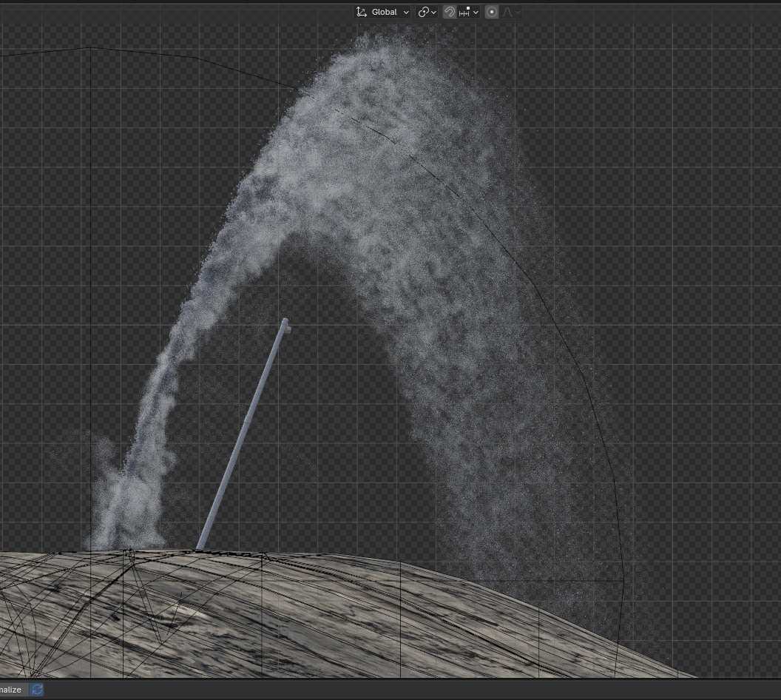Click the transform orientation axes icon
This screenshot has width=781, height=700.
(361, 12)
